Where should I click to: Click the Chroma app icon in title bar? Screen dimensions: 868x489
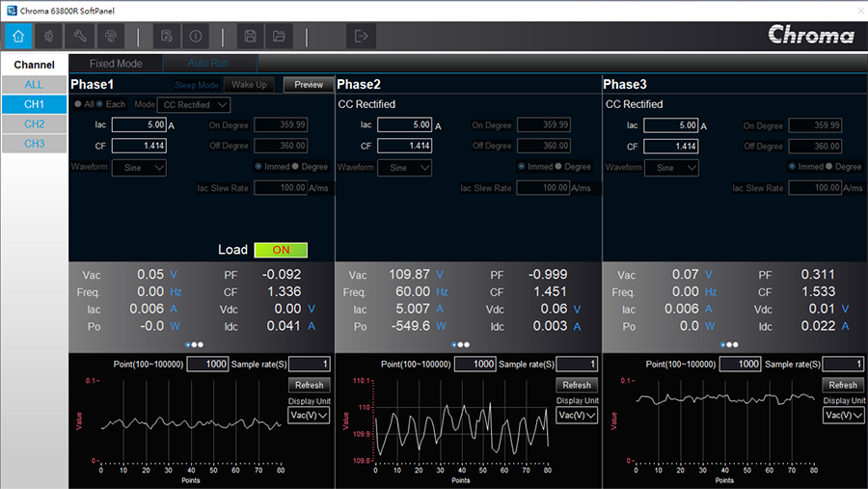(12, 11)
